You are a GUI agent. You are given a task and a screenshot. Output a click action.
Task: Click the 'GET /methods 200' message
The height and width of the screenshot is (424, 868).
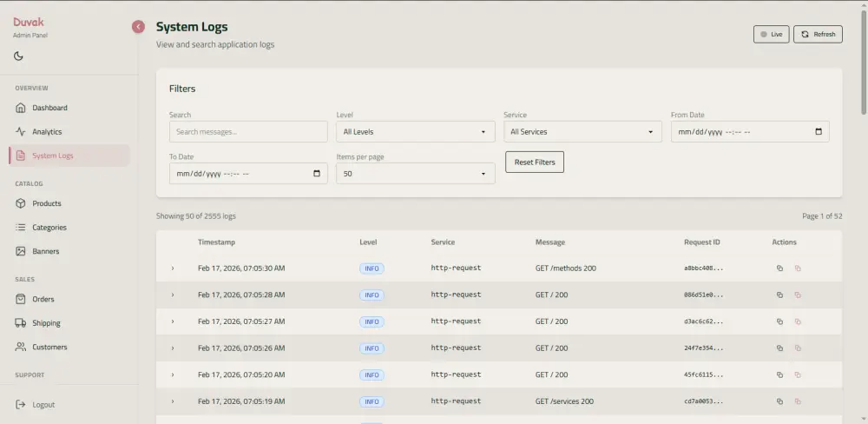click(566, 268)
